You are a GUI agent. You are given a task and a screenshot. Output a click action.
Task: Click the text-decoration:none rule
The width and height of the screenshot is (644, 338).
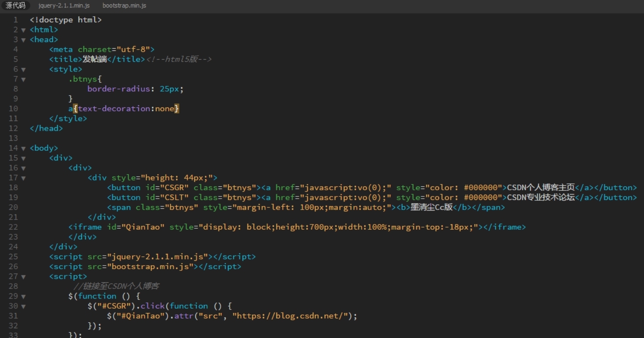[x=126, y=109]
